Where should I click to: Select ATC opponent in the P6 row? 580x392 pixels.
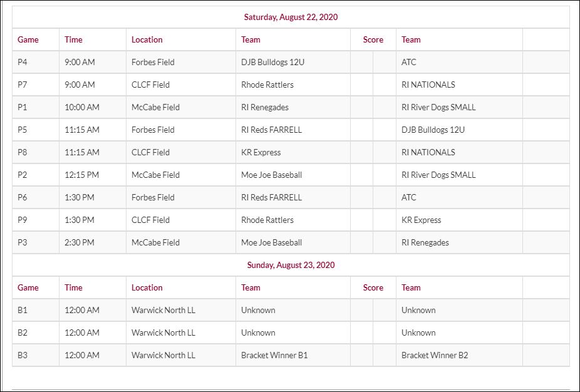pyautogui.click(x=408, y=197)
